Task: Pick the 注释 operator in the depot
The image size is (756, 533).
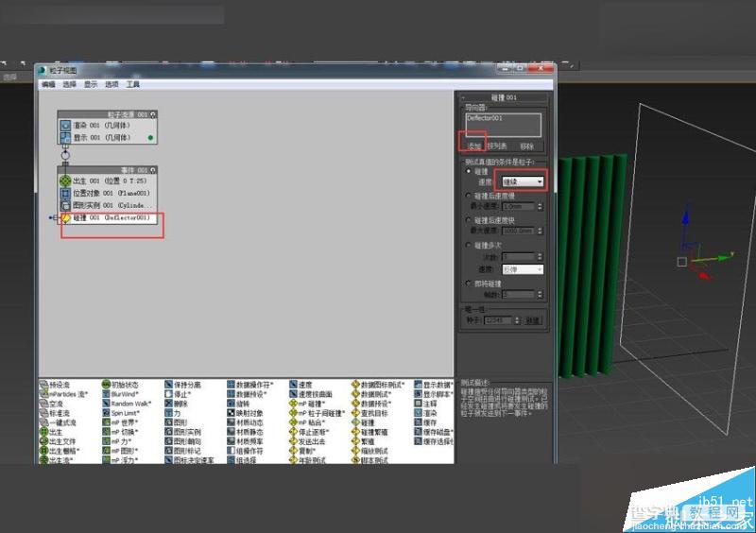Action: 426,404
